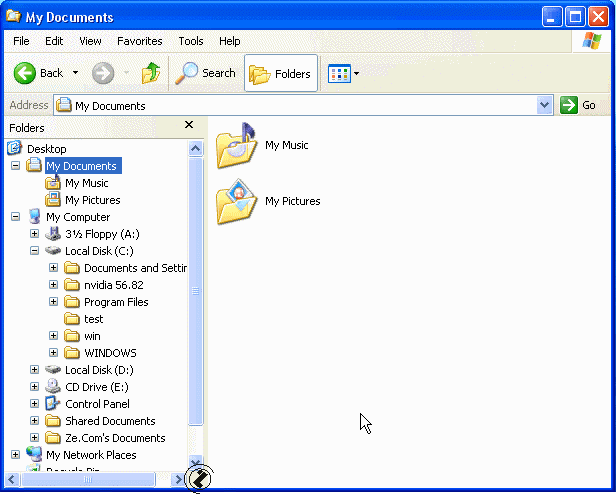Expand the CD Drive (E:) node
Screen dimensions: 616x494
(x=35, y=386)
